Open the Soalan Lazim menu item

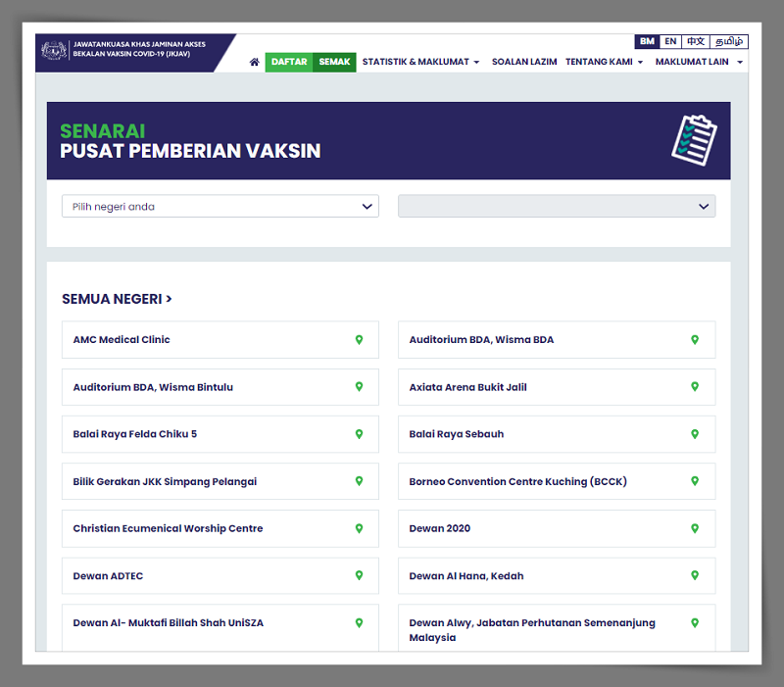[x=524, y=62]
